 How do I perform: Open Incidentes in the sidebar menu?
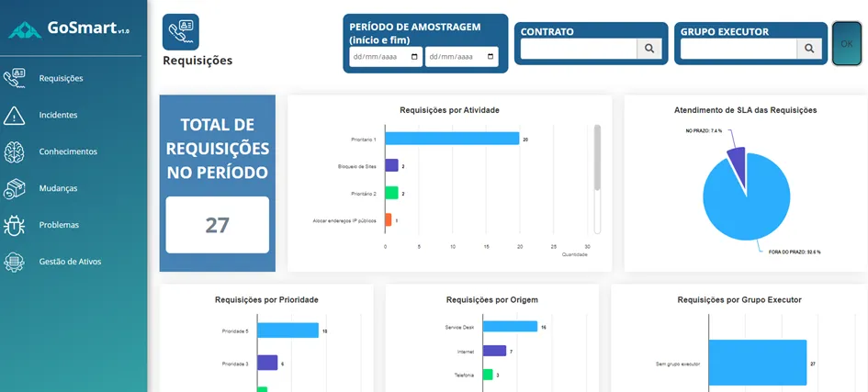[x=58, y=115]
